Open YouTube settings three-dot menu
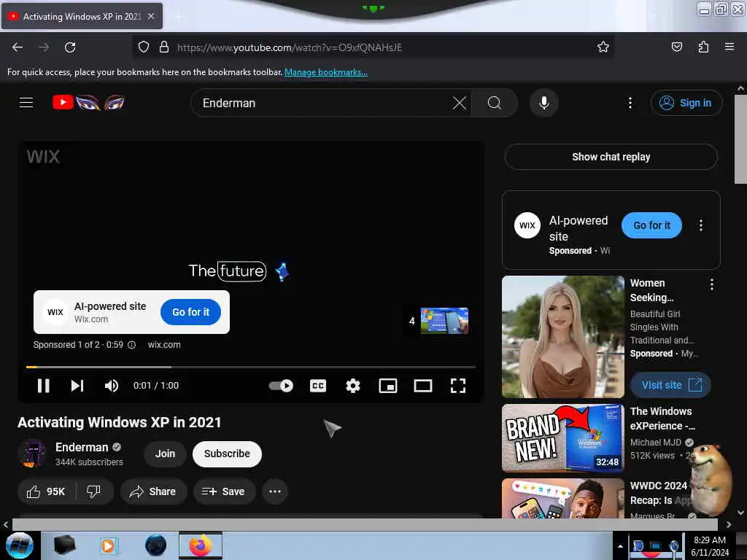 coord(630,103)
